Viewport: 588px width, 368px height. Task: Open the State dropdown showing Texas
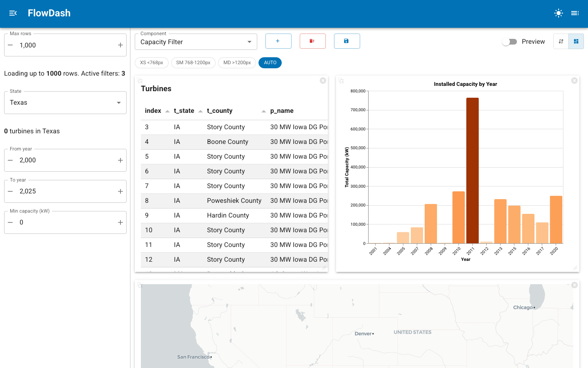coord(65,103)
